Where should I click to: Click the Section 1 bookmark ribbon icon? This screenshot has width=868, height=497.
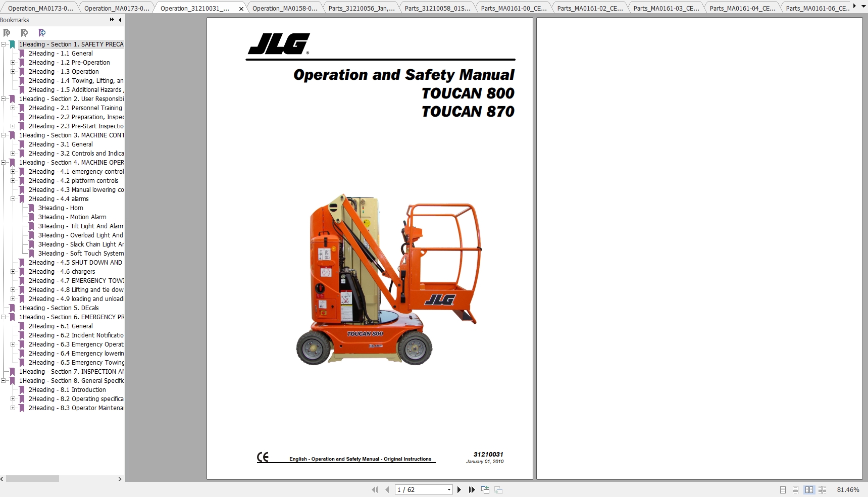[x=13, y=44]
